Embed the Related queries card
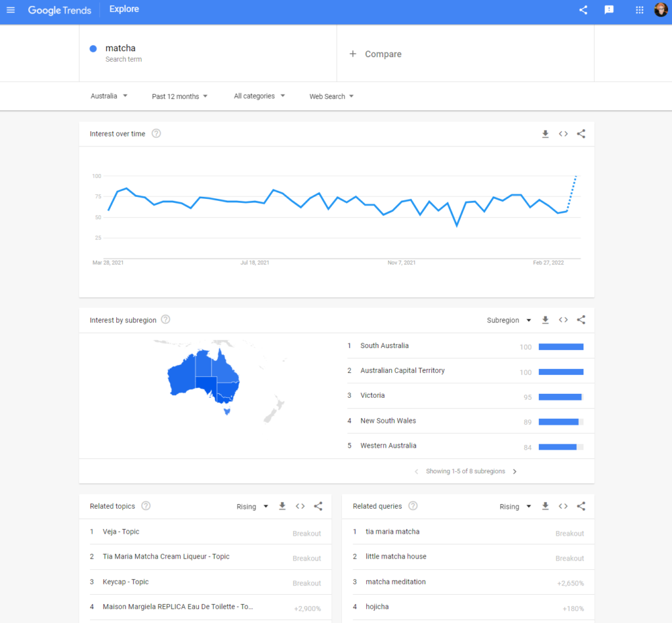Viewport: 672px width, 623px height. point(563,506)
